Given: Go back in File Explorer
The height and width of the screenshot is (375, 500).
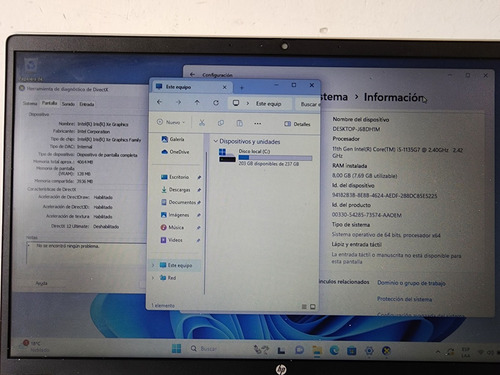Looking at the screenshot, I should point(159,102).
